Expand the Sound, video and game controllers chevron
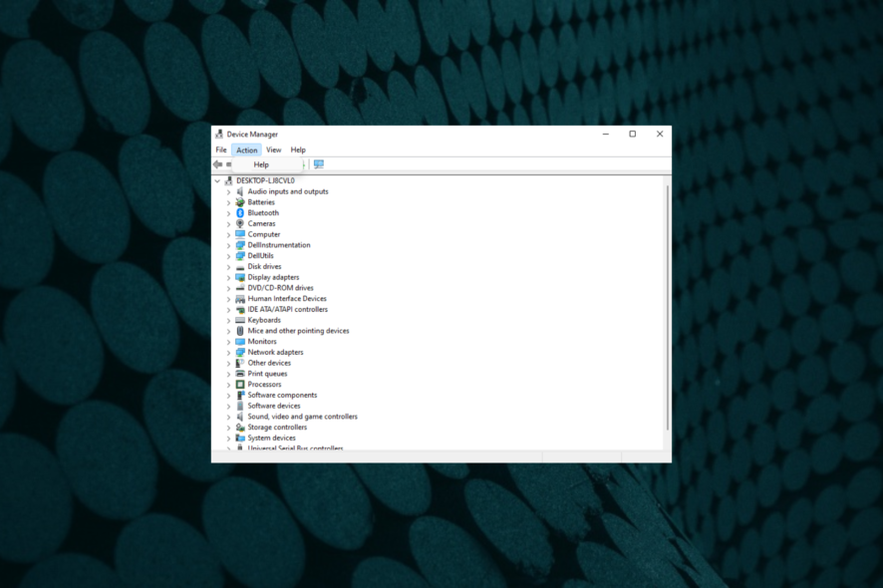Viewport: 883px width, 588px height. click(228, 417)
